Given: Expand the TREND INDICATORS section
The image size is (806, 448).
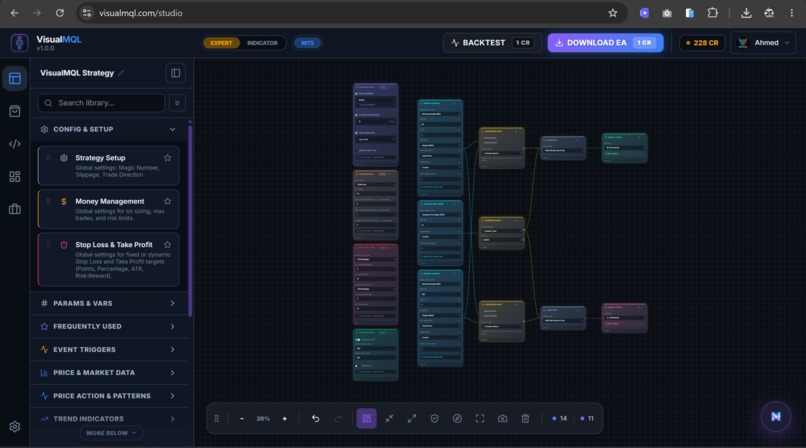Looking at the screenshot, I should pos(108,419).
